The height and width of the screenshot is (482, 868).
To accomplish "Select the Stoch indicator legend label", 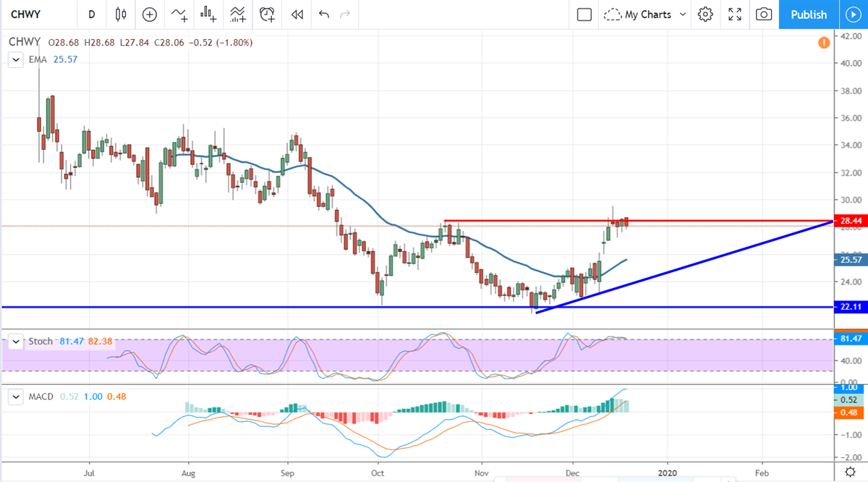I will click(x=41, y=341).
